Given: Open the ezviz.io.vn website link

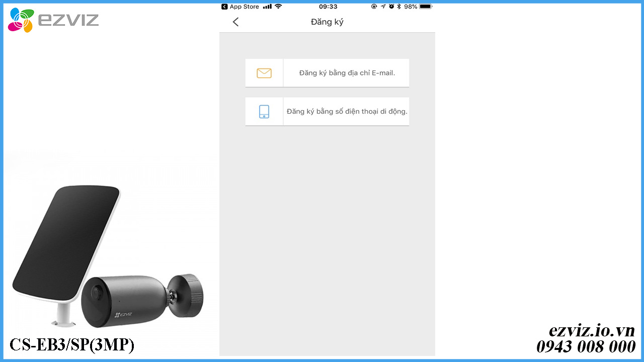Looking at the screenshot, I should click(592, 331).
